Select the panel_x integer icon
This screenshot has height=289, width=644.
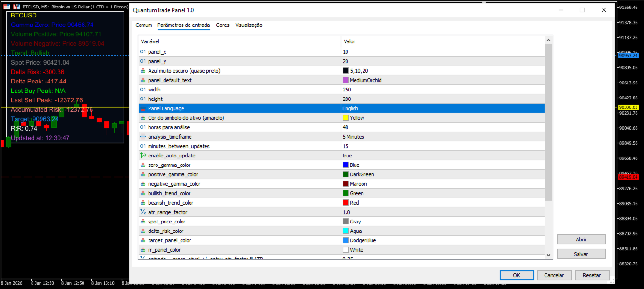tap(143, 52)
